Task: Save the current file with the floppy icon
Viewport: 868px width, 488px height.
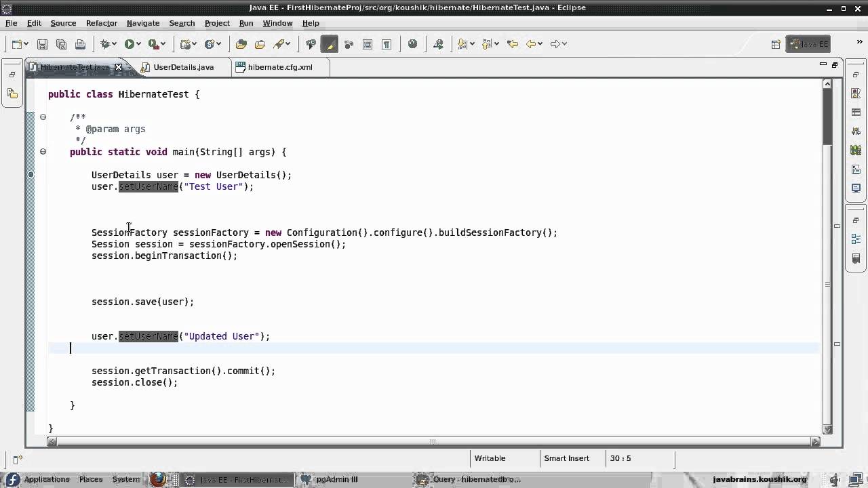Action: pos(42,44)
